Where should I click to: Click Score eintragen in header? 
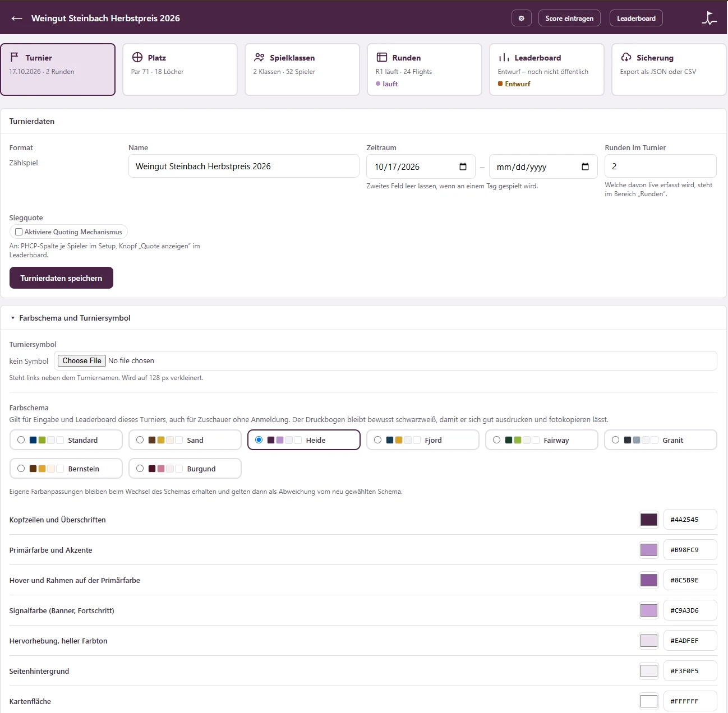(569, 18)
